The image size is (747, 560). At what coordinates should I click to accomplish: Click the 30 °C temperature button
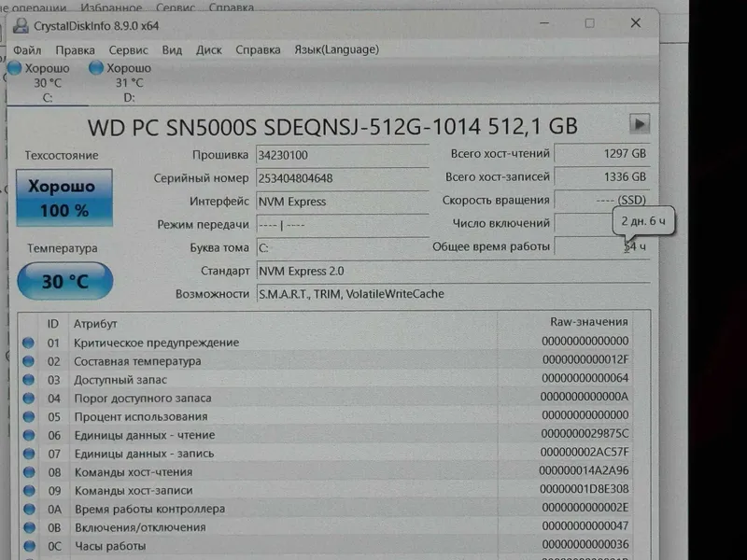pos(65,281)
